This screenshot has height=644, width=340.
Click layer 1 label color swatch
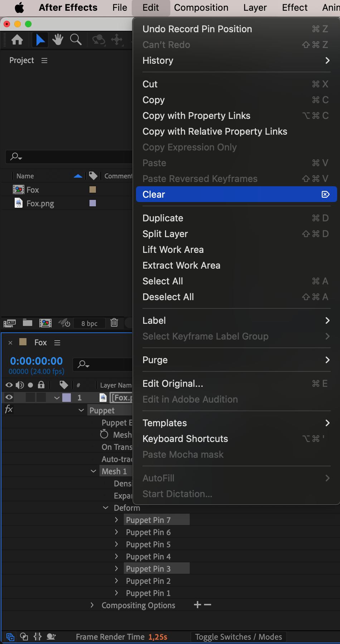tap(67, 398)
